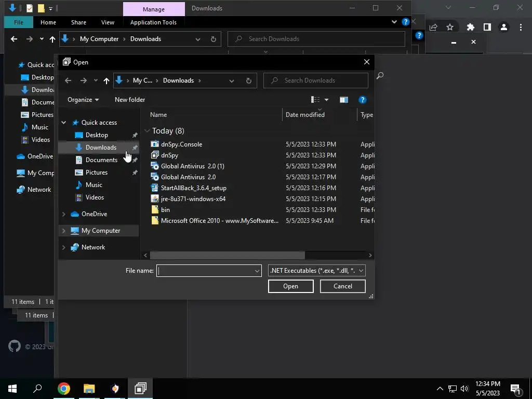Change view layout in Open dialog
532x399 pixels.
click(x=315, y=100)
